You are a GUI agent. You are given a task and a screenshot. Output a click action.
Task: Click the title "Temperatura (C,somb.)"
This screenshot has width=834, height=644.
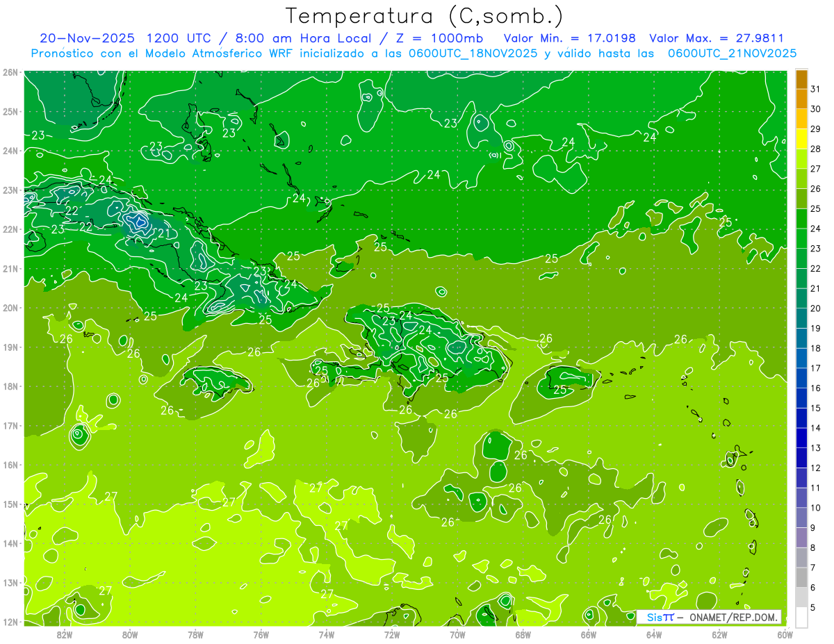click(x=425, y=16)
